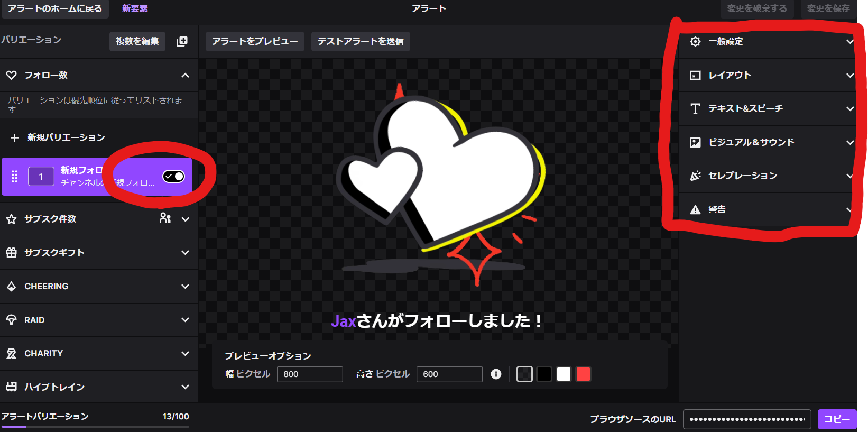Click the people icon in サブスク件数 row
The width and height of the screenshot is (868, 432).
pos(165,218)
